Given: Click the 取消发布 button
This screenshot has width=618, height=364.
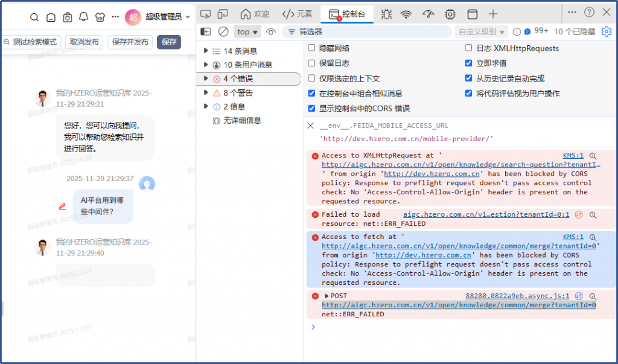Looking at the screenshot, I should click(84, 42).
